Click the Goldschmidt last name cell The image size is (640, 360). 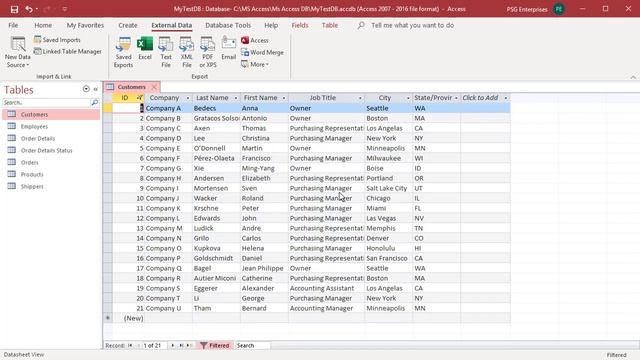point(216,258)
